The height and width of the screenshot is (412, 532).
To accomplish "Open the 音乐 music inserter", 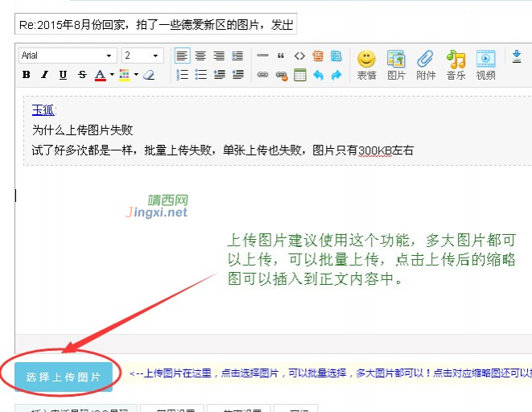I will tap(456, 65).
